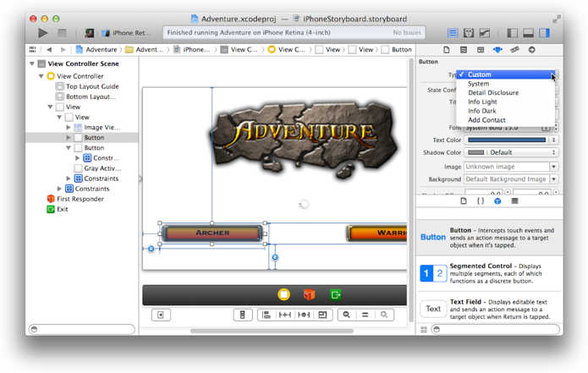588x373 pixels.
Task: Select the Archer button on canvas
Action: (212, 233)
